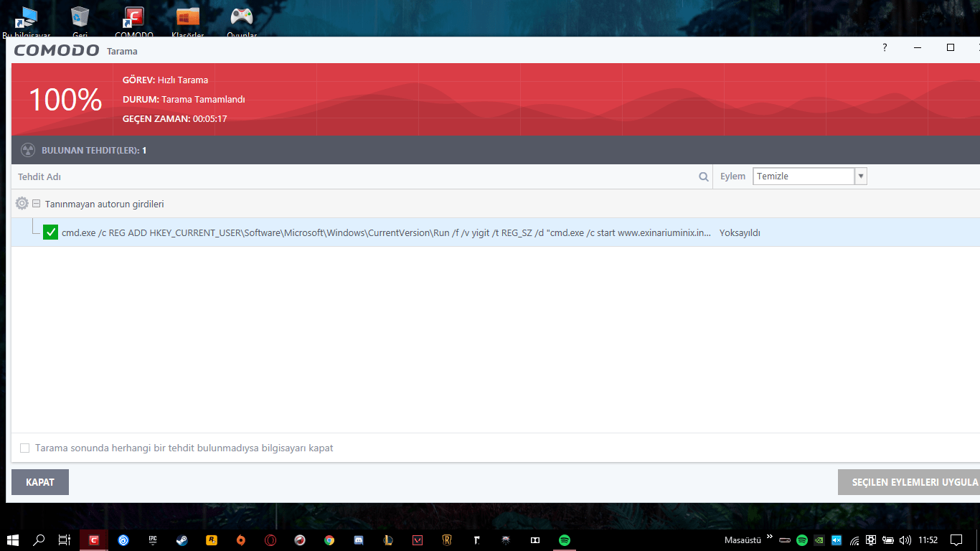The image size is (980, 551).
Task: Open the Eylem Temizle dropdown
Action: (x=810, y=176)
